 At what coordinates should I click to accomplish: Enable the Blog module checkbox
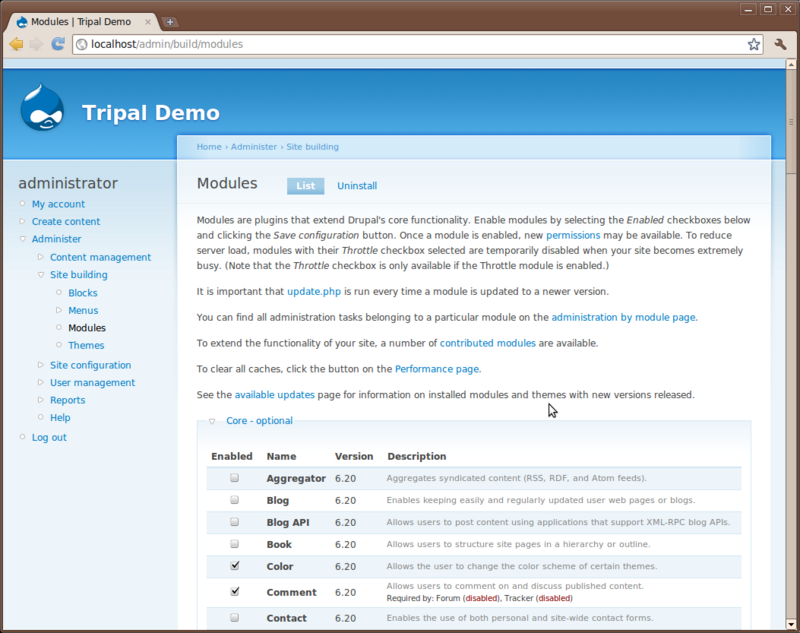click(x=234, y=500)
